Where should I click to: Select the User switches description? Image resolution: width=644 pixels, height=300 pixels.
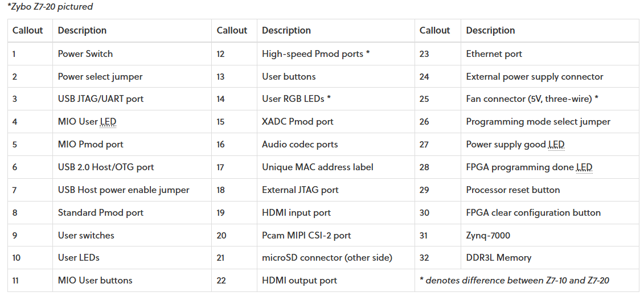click(86, 235)
